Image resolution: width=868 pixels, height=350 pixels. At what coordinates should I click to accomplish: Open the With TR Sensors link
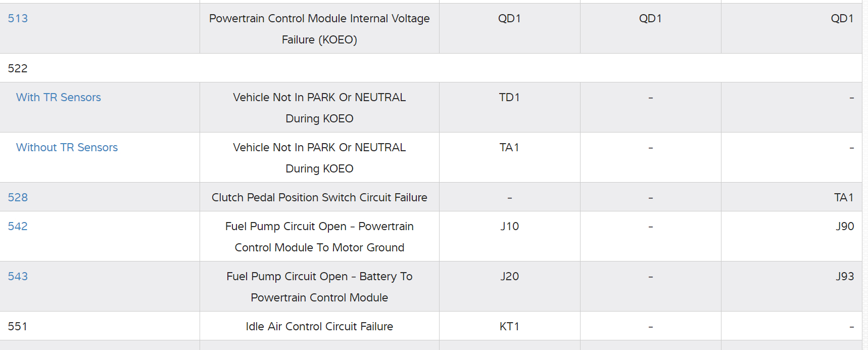click(59, 98)
